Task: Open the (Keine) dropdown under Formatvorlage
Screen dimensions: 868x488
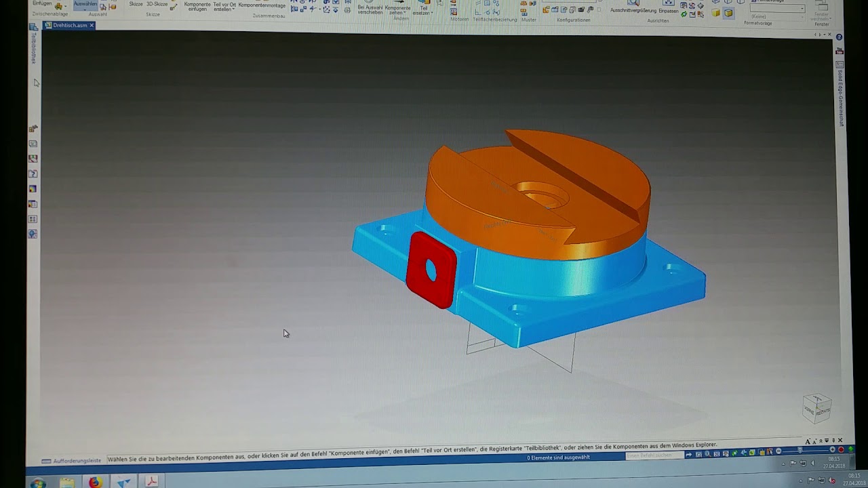Action: [x=777, y=16]
